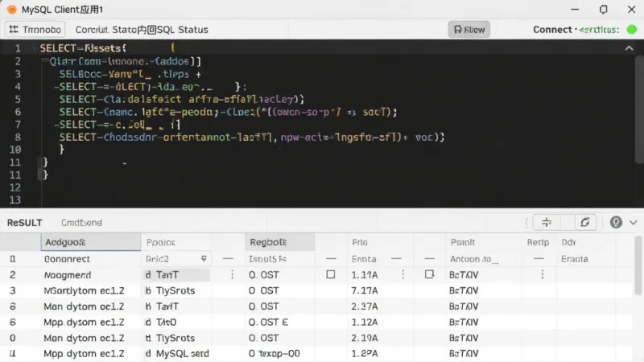This screenshot has width=644, height=362.
Task: Click editor line 8 SELECT statement
Action: tap(252, 137)
